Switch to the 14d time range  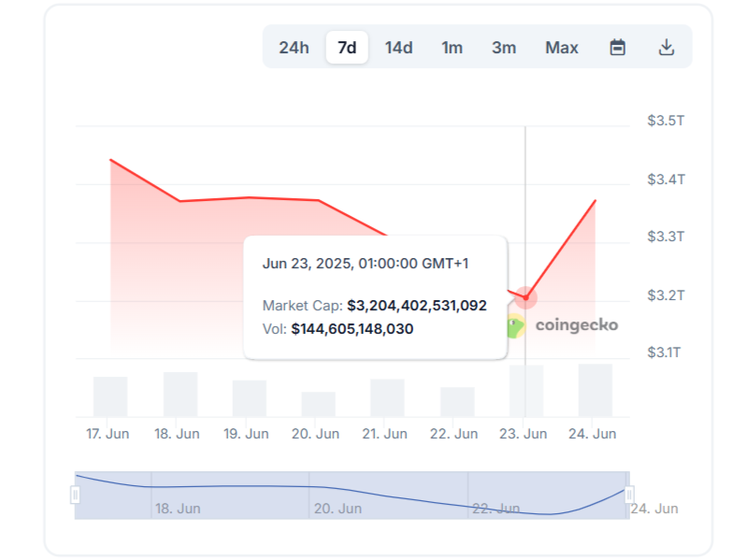399,48
